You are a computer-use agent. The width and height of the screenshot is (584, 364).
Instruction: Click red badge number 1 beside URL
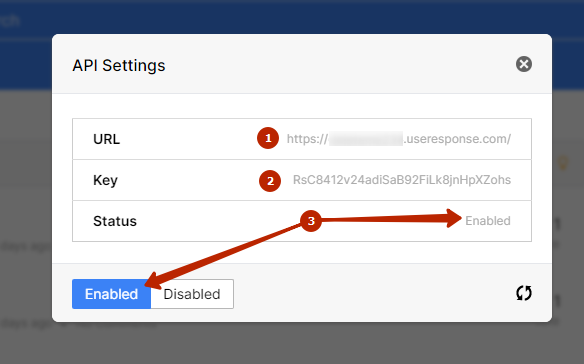tap(268, 138)
